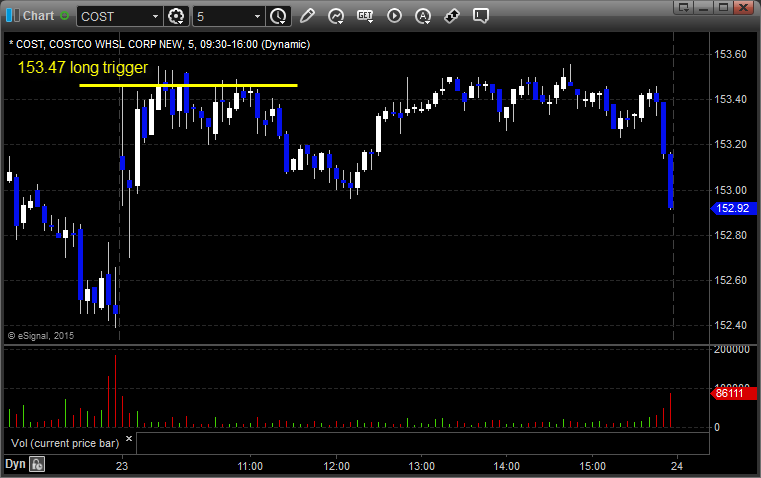Click the speech bubble comment icon
Image resolution: width=761 pixels, height=478 pixels.
480,16
